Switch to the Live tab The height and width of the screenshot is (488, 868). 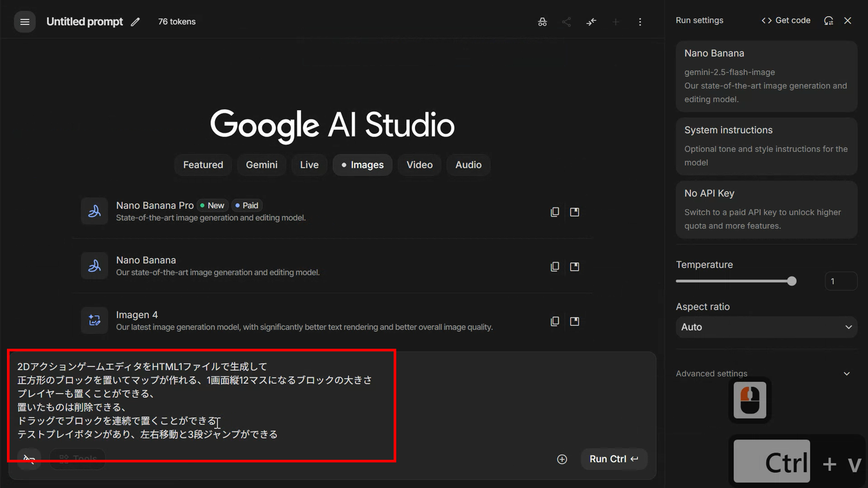click(x=309, y=165)
